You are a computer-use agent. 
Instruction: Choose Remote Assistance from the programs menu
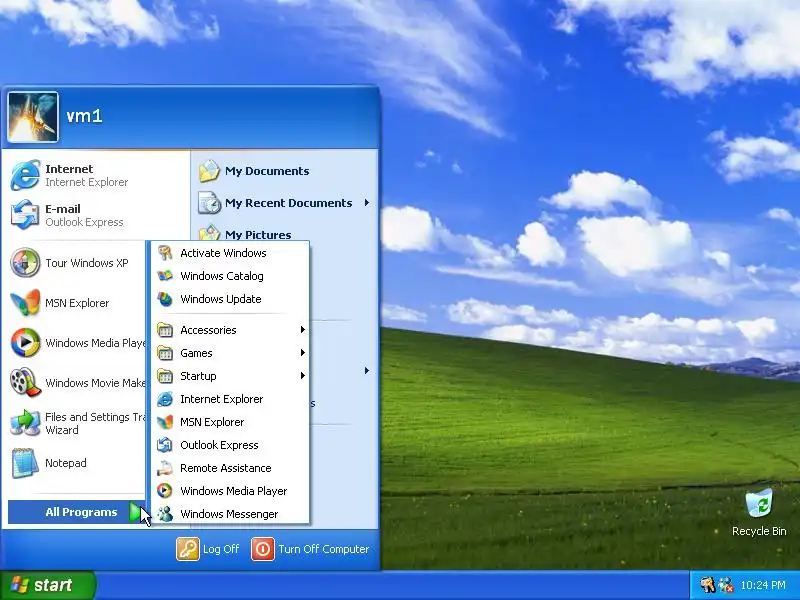coord(228,468)
